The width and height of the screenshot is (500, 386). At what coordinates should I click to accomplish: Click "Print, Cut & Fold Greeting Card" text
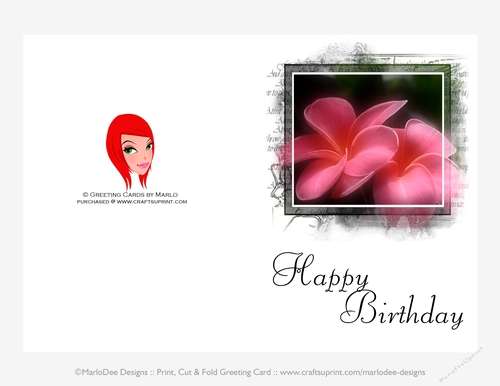tap(214, 372)
